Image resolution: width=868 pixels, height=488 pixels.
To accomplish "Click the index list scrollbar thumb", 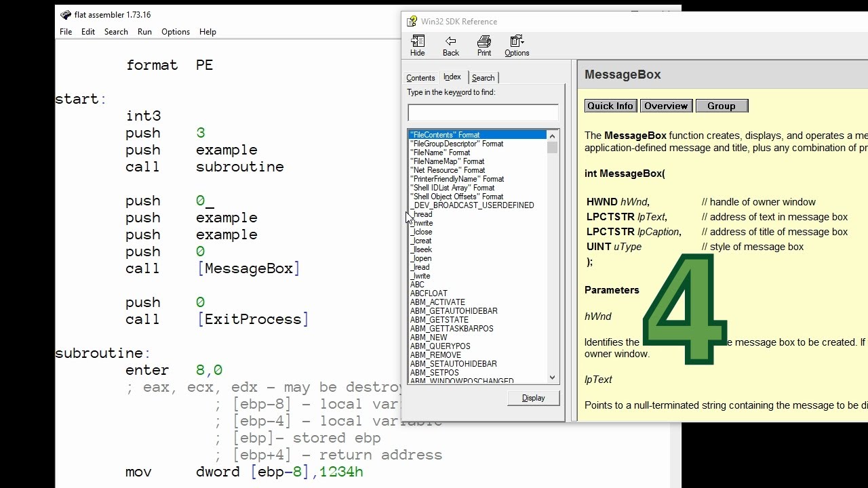I will (x=552, y=148).
